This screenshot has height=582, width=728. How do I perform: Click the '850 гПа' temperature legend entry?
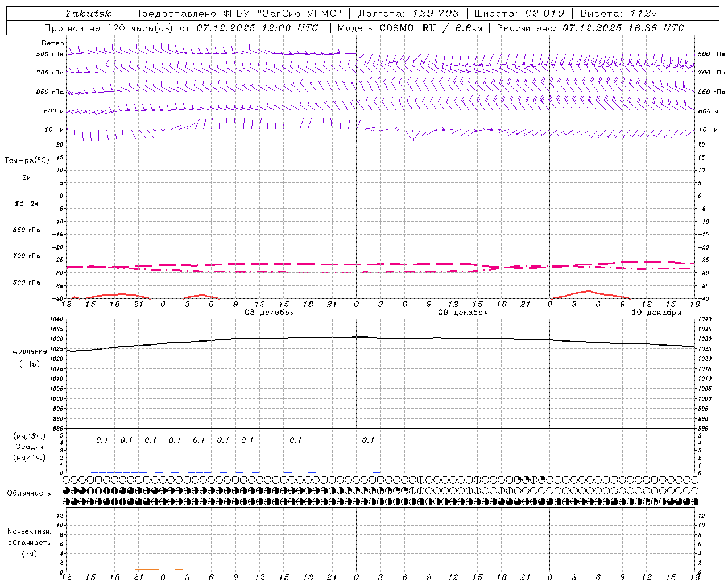[x=26, y=230]
